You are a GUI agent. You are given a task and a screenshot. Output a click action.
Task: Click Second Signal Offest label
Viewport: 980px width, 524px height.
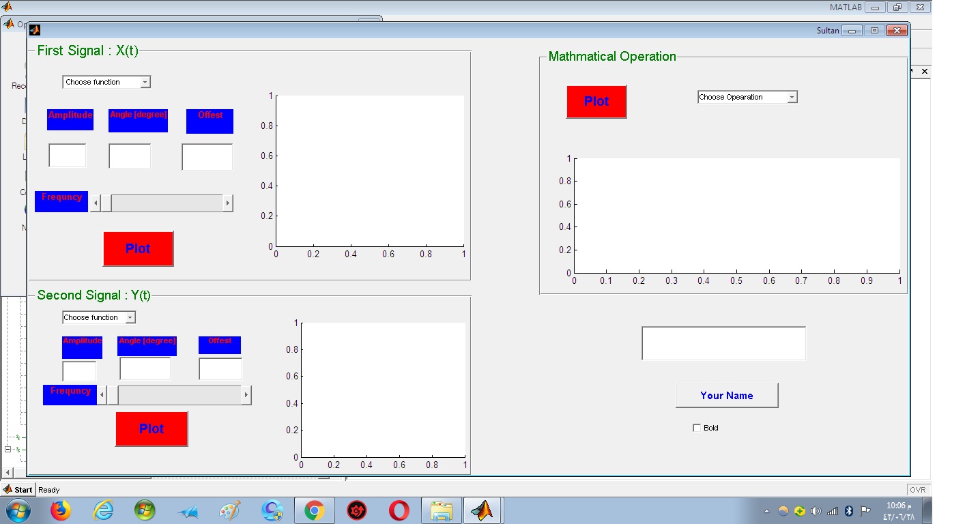tap(220, 345)
